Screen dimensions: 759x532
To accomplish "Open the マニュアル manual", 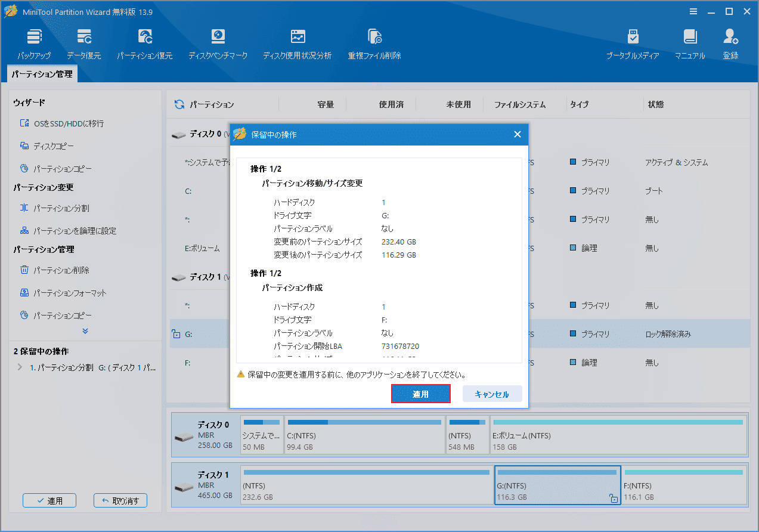I will pyautogui.click(x=690, y=44).
